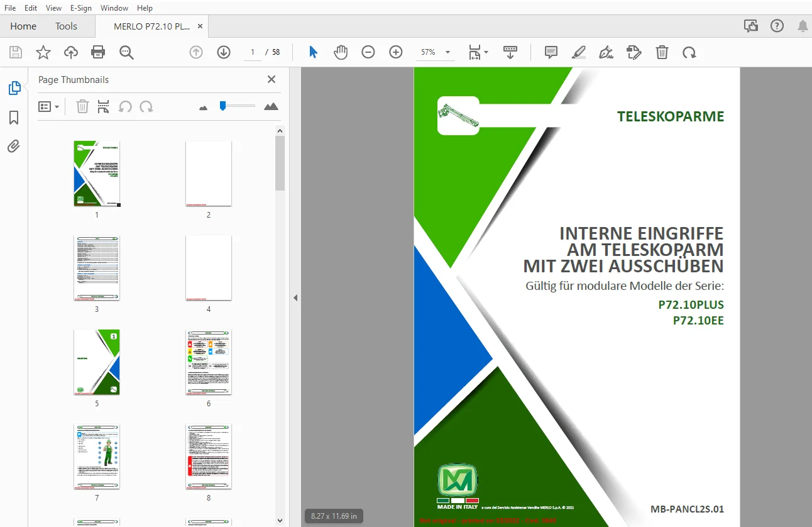
Task: Select page 6 thumbnail
Action: (x=209, y=362)
